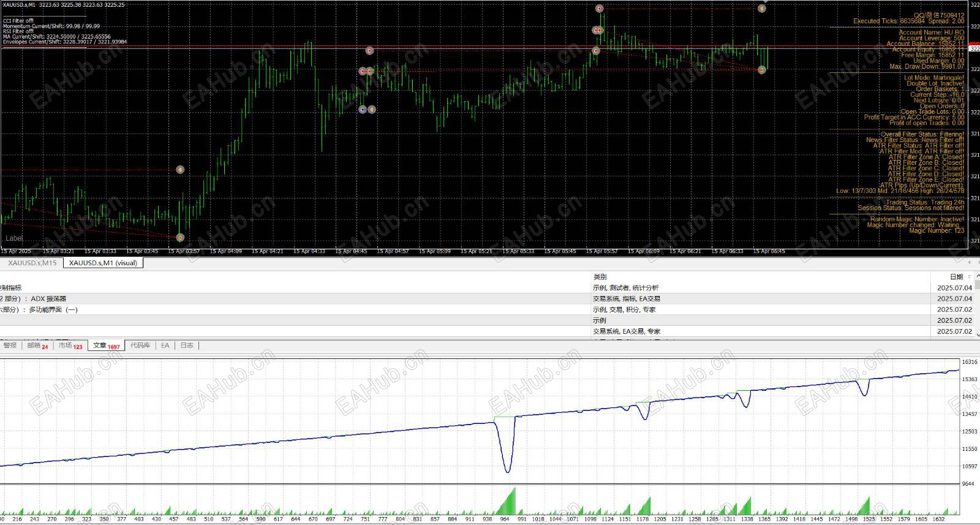Select the 文章 tab
980x525 pixels.
(107, 346)
